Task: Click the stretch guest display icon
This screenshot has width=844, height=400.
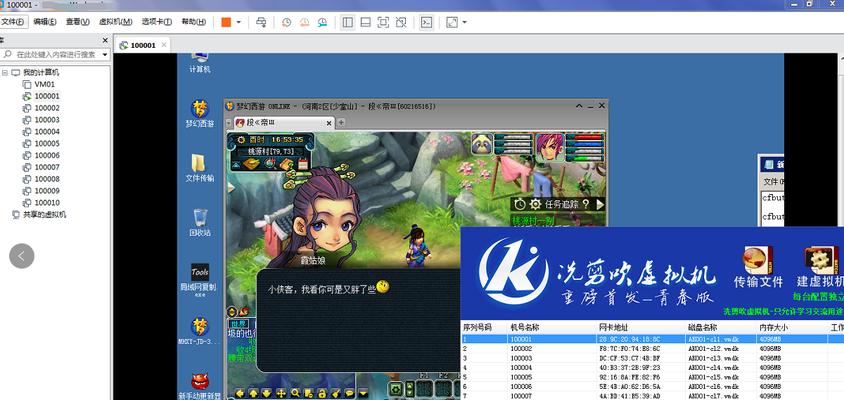Action: 452,22
